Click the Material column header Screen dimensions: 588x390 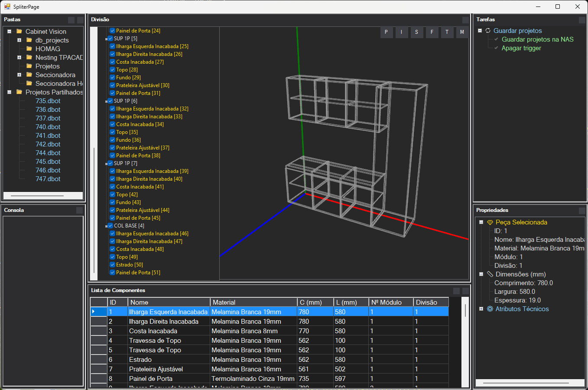253,302
